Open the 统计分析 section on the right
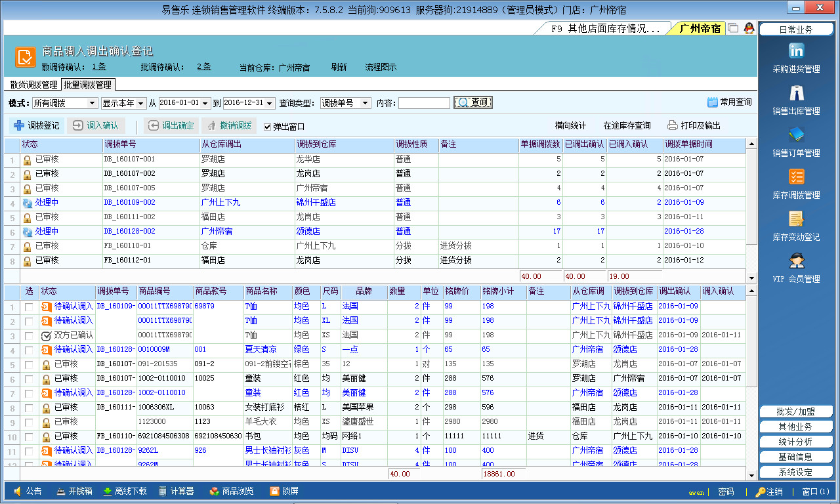 point(795,440)
